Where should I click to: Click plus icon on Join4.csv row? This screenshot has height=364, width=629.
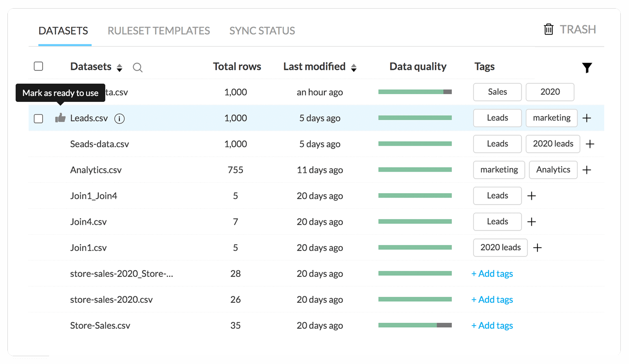(532, 222)
